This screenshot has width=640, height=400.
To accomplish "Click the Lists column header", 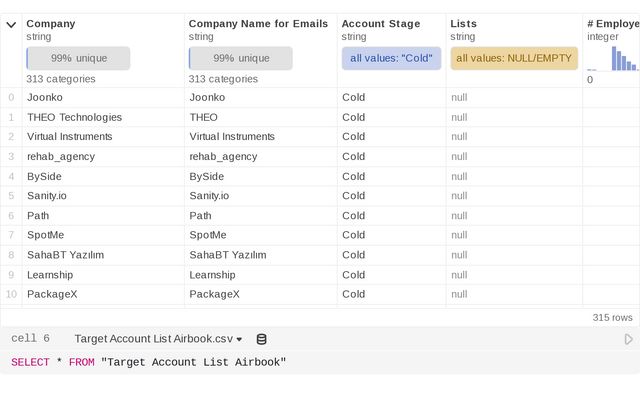I will coord(463,23).
